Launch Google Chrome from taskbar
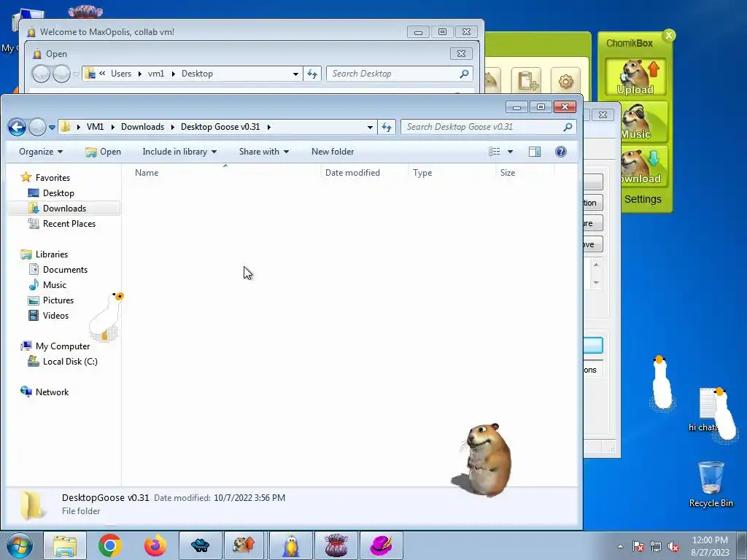Viewport: 747px width, 560px height. coord(110,545)
